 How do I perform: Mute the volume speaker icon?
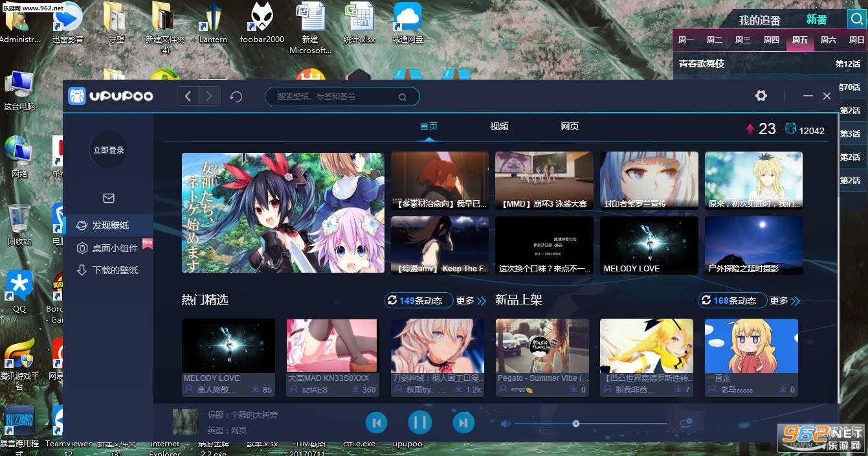(x=506, y=424)
